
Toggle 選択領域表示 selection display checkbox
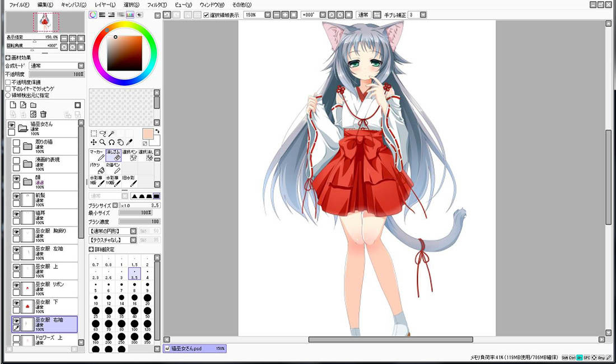tap(206, 15)
